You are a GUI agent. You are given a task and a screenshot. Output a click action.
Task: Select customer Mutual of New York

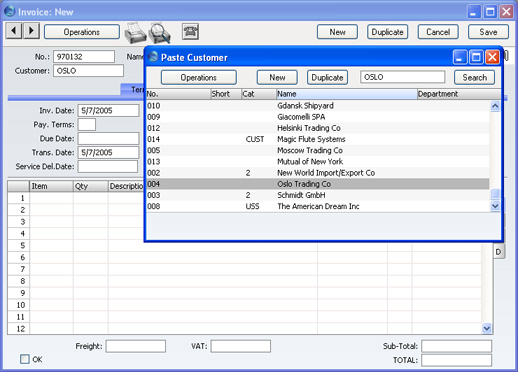pos(318,162)
